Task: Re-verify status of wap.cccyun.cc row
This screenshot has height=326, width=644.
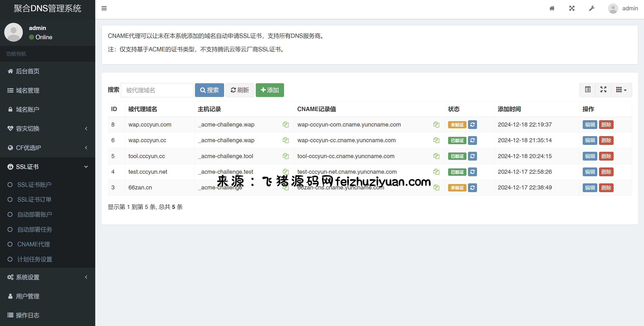Action: point(472,140)
